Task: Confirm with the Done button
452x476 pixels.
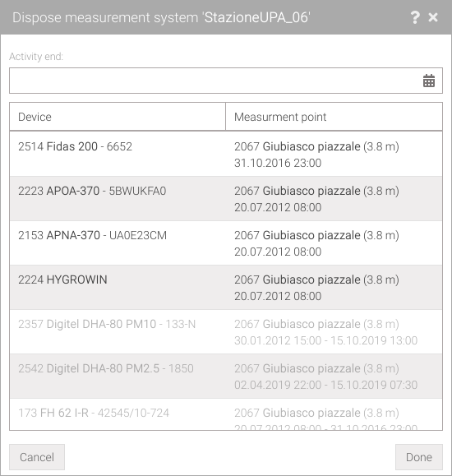Action: pos(419,457)
